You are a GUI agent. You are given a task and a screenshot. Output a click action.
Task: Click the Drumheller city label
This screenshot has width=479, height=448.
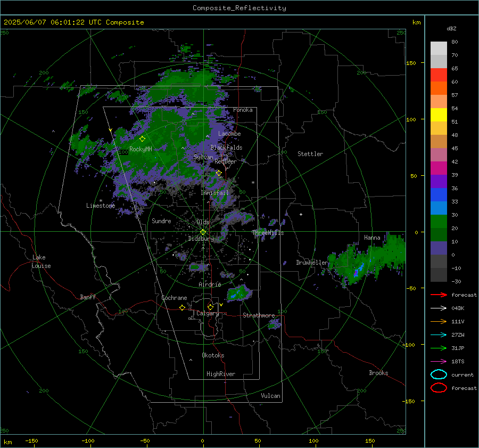click(312, 263)
